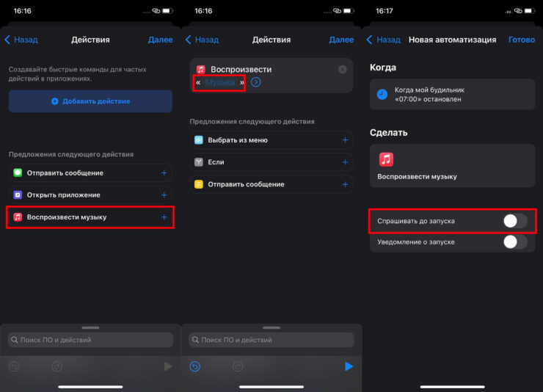Open the "Музыка" parameter picker

(x=219, y=83)
